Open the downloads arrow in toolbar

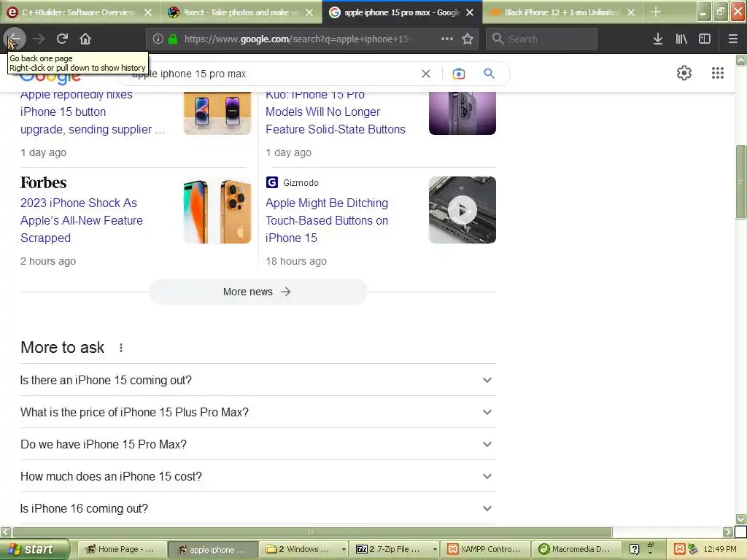click(x=657, y=39)
